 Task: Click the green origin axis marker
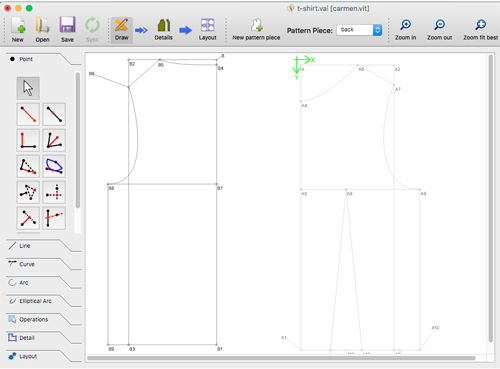point(303,68)
